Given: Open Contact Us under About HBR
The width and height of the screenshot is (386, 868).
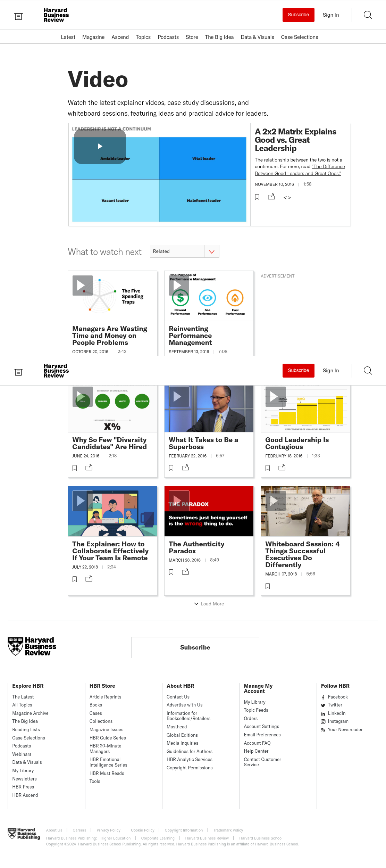Looking at the screenshot, I should tap(178, 697).
